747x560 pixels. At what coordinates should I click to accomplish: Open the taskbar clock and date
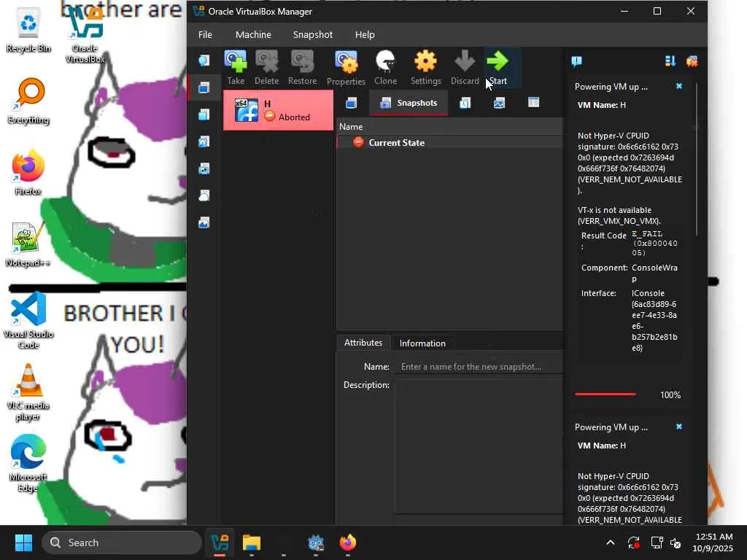(713, 542)
